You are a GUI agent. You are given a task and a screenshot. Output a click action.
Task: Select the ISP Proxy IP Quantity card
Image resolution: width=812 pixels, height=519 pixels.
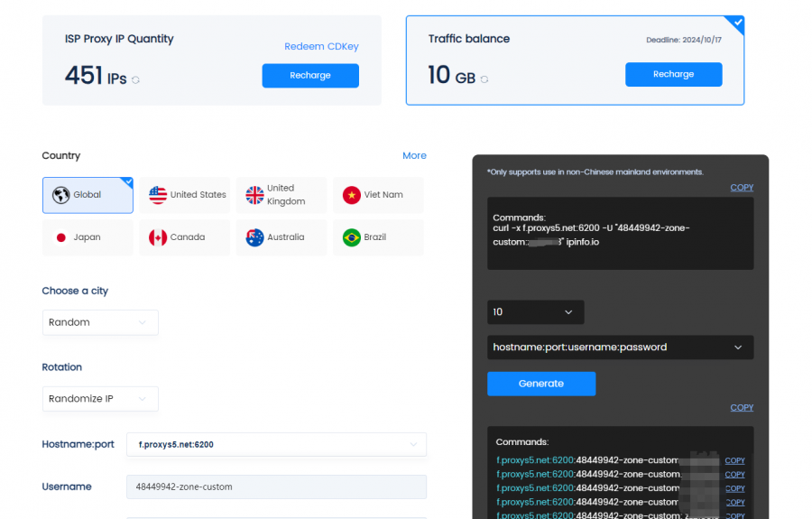[x=212, y=60]
